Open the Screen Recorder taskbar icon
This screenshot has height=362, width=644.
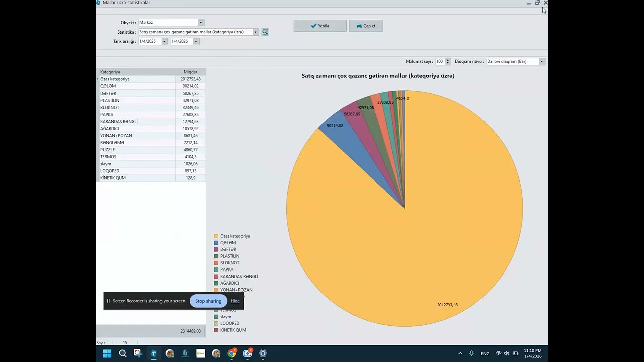point(248,353)
